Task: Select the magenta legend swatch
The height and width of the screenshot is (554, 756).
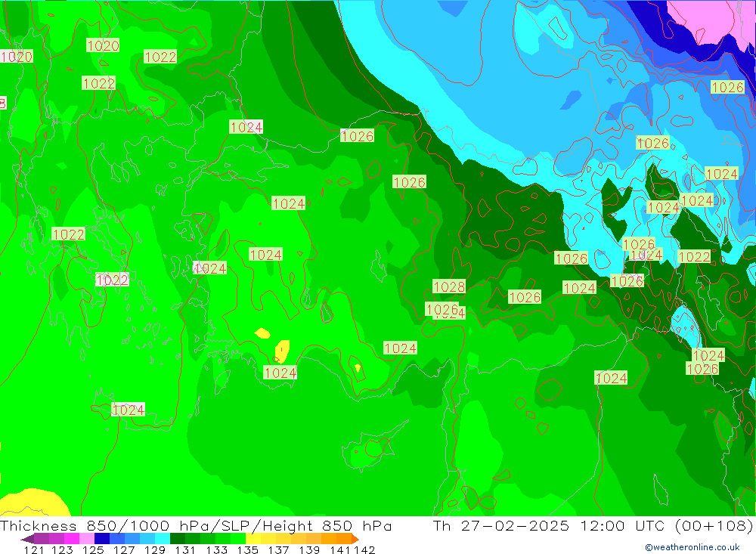Action: click(70, 539)
